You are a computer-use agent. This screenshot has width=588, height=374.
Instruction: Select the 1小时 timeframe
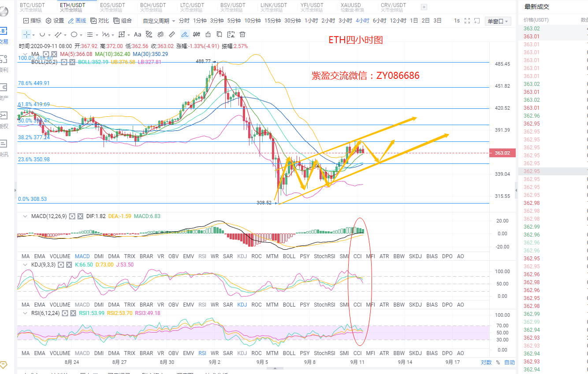click(311, 21)
